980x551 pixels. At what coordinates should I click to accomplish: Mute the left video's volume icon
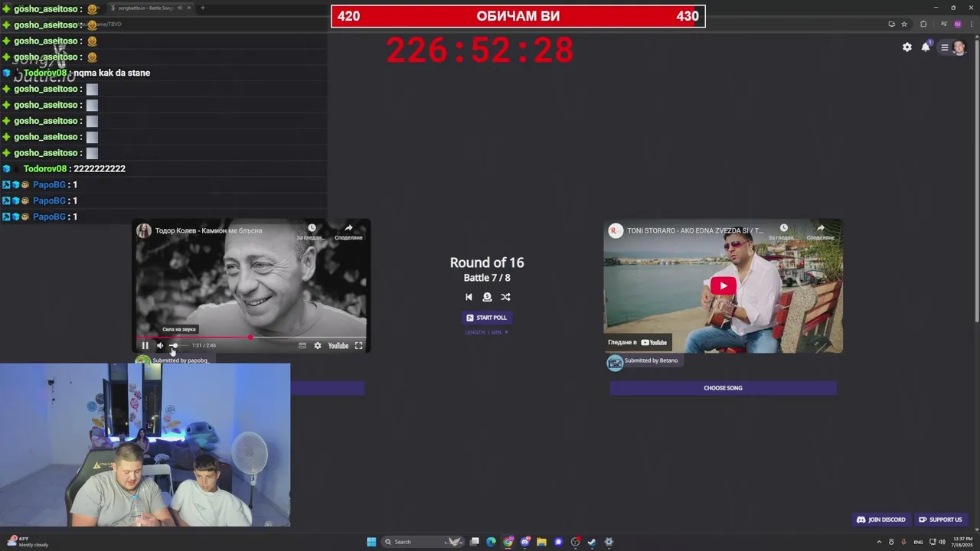160,346
